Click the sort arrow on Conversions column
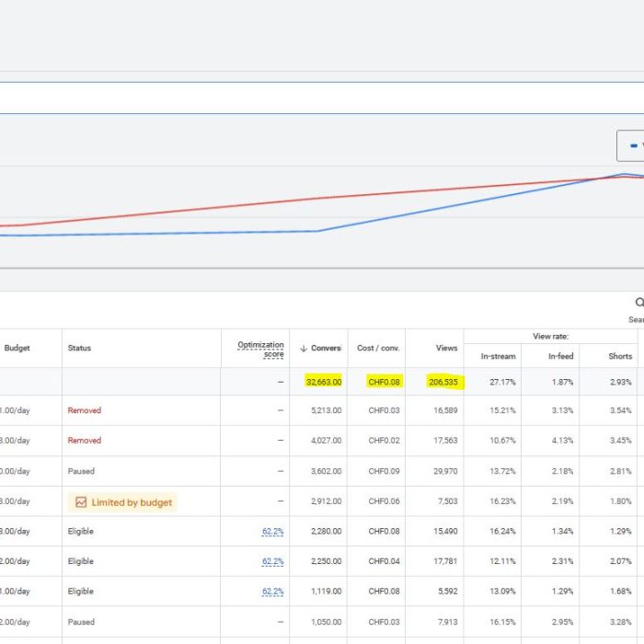This screenshot has height=644, width=644. [x=305, y=348]
